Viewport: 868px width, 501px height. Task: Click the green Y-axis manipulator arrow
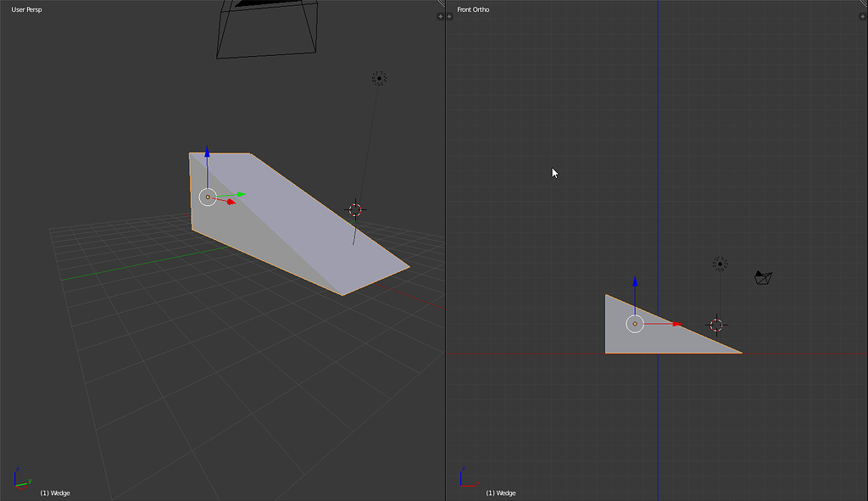(x=240, y=194)
